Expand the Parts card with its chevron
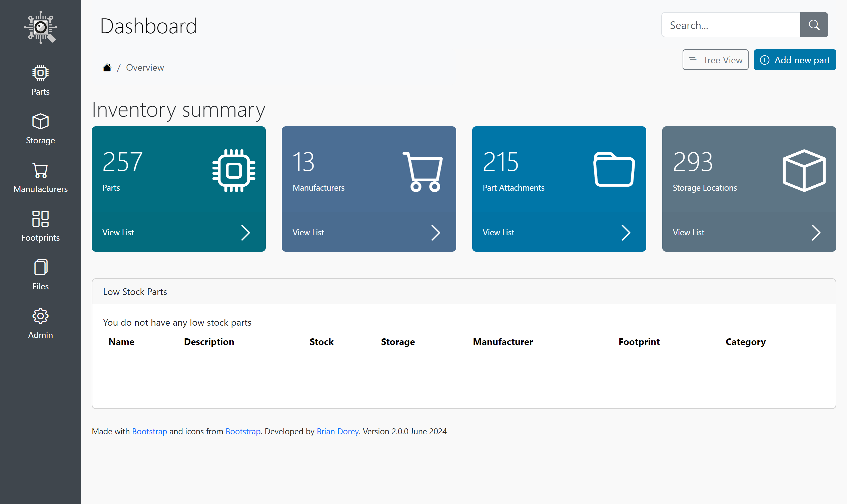Screen dimensions: 847x504 pyautogui.click(x=246, y=232)
